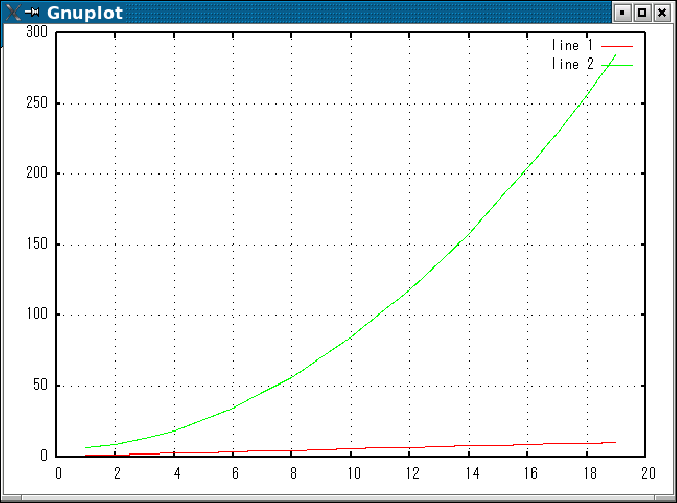Screen dimensions: 677x503
Task: Click y-axis label 300
Action: point(37,32)
